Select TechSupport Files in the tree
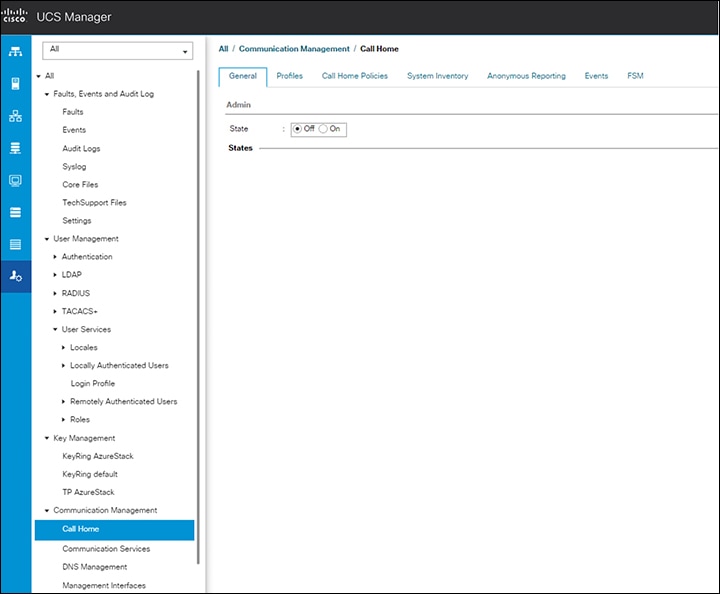Image resolution: width=720 pixels, height=594 pixels. click(94, 203)
